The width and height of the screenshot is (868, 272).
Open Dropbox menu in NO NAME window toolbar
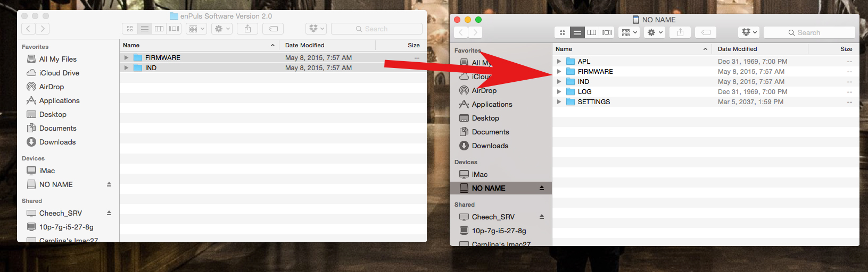749,32
